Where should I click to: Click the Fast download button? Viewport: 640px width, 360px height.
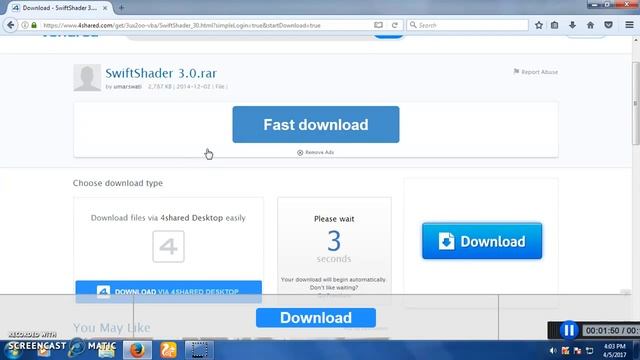point(316,124)
